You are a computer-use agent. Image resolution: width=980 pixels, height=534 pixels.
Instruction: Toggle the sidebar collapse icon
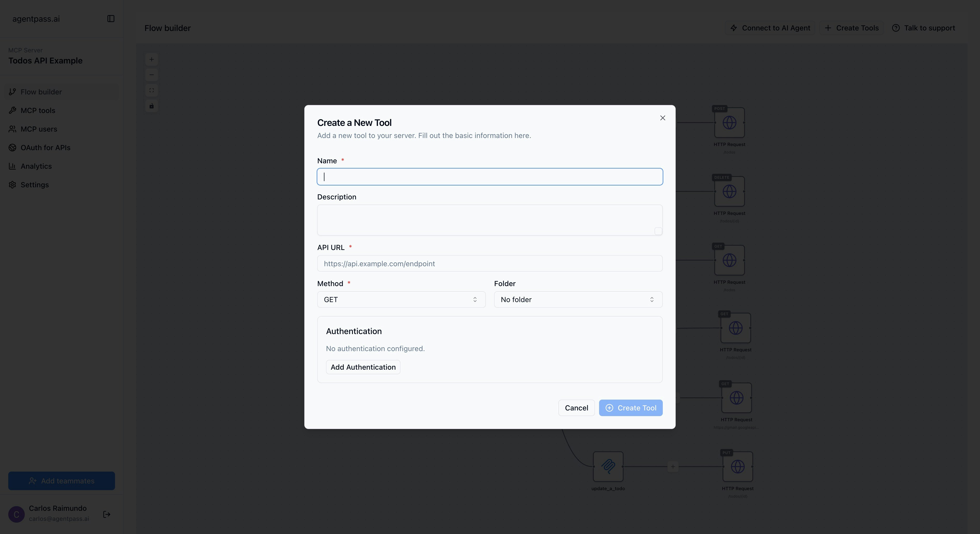pyautogui.click(x=111, y=19)
